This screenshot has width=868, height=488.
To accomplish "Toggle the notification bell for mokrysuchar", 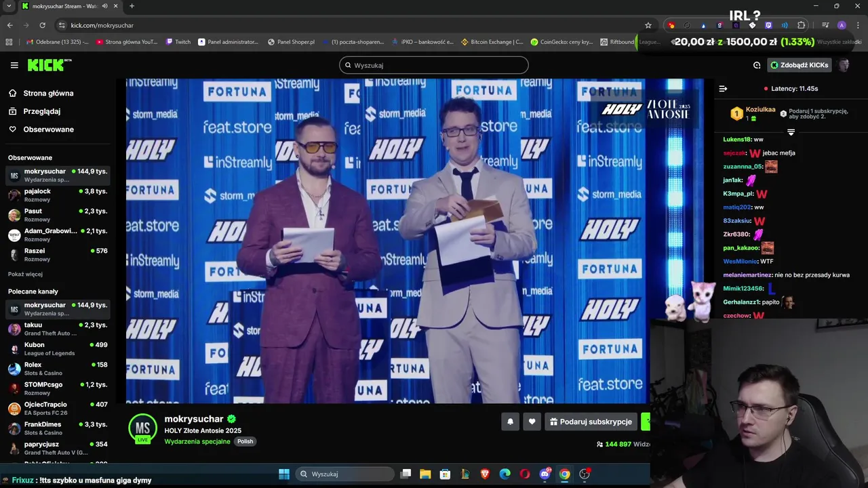I will click(x=510, y=422).
